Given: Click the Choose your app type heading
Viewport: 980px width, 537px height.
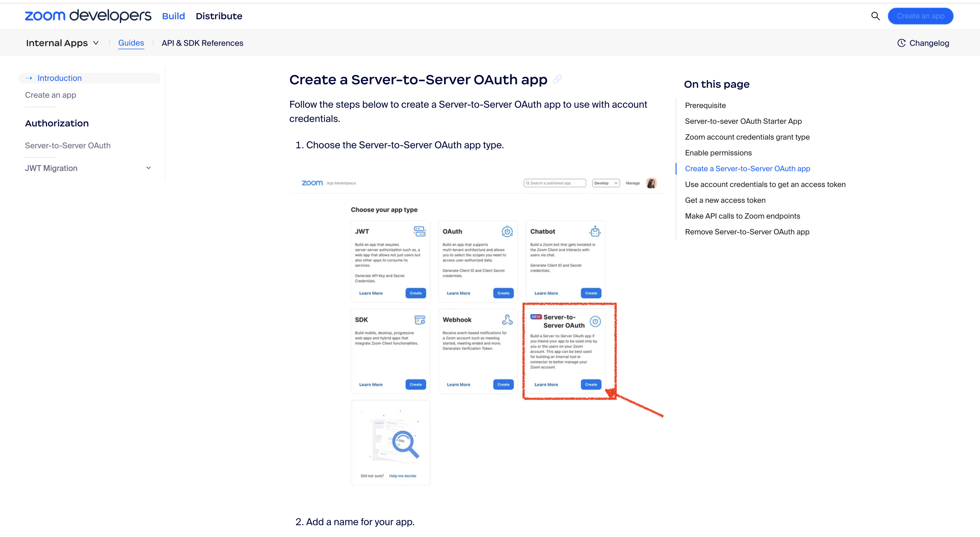Looking at the screenshot, I should 384,210.
